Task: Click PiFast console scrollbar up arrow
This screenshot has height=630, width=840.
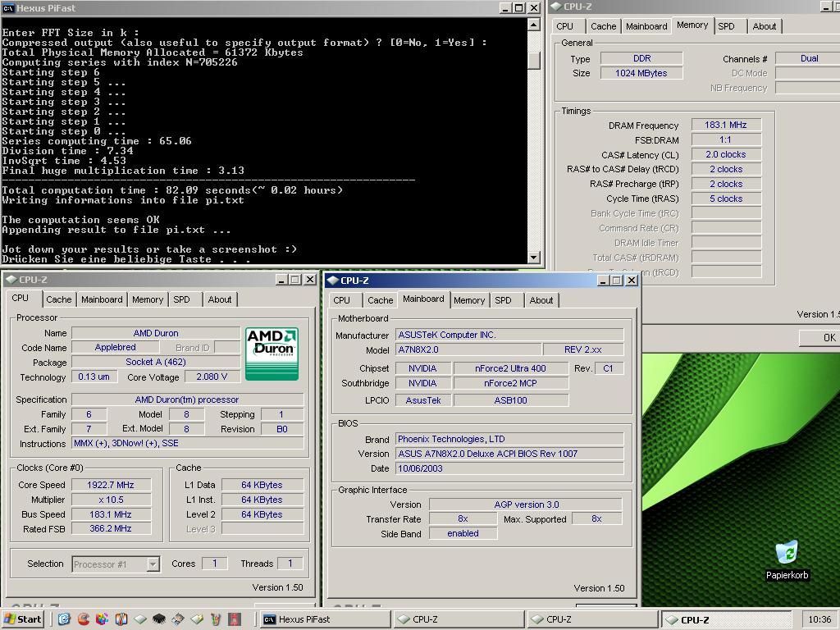Action: point(533,25)
